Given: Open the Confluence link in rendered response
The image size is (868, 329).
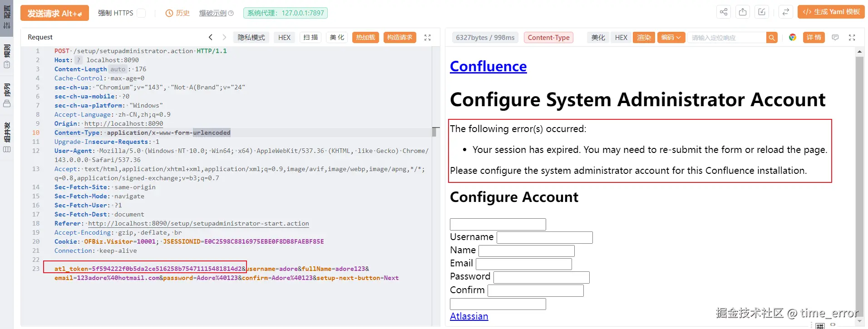Looking at the screenshot, I should [488, 66].
